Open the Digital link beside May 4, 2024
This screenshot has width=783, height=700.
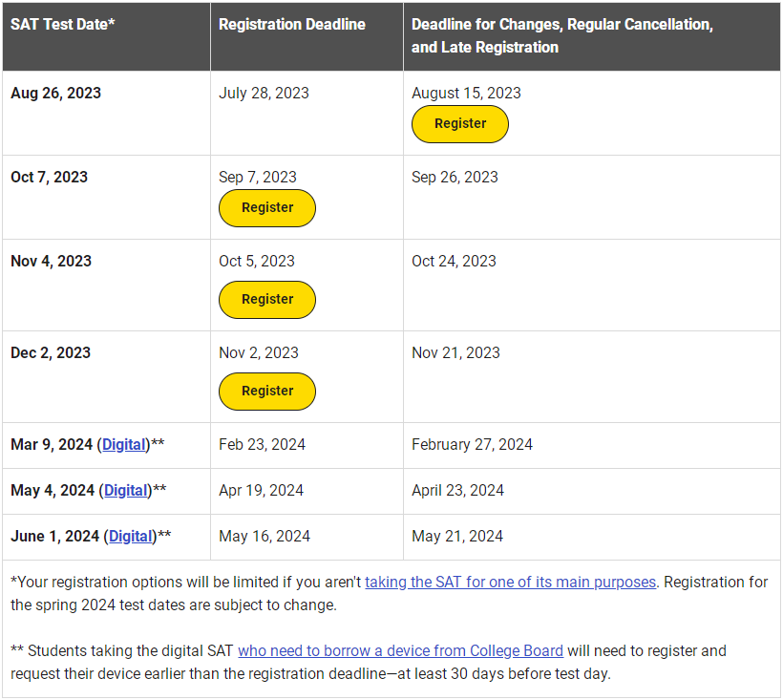[x=126, y=490]
